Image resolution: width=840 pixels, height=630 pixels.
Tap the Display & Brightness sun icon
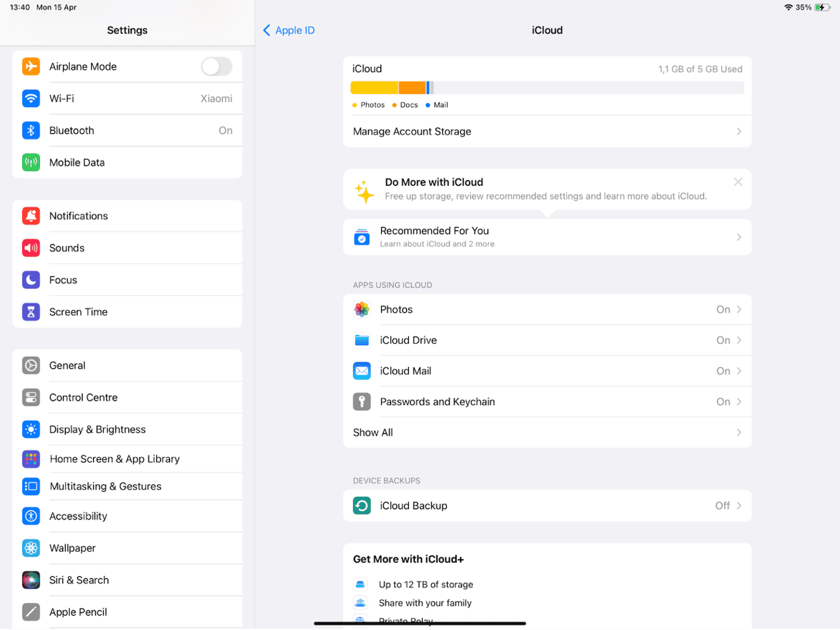(x=31, y=429)
